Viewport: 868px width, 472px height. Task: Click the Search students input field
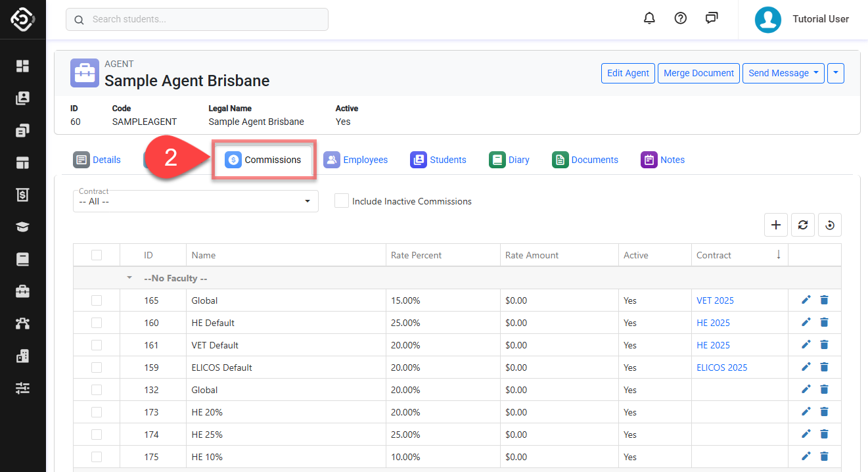(x=197, y=20)
